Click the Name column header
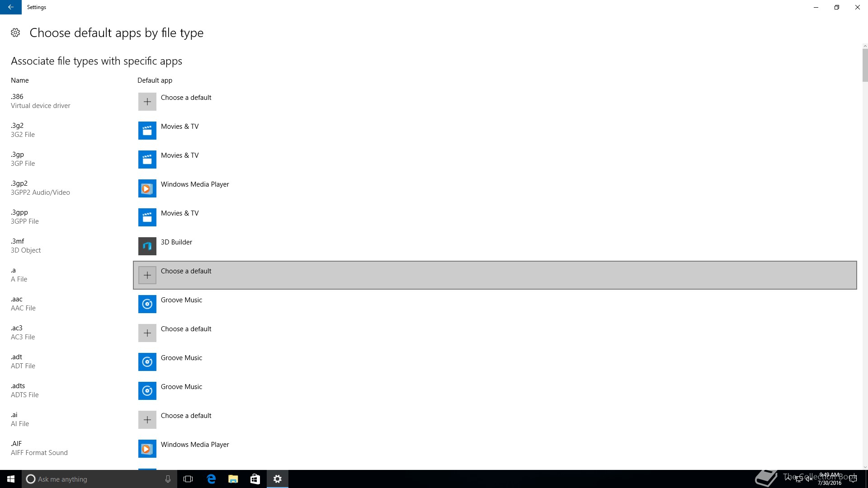 tap(20, 80)
